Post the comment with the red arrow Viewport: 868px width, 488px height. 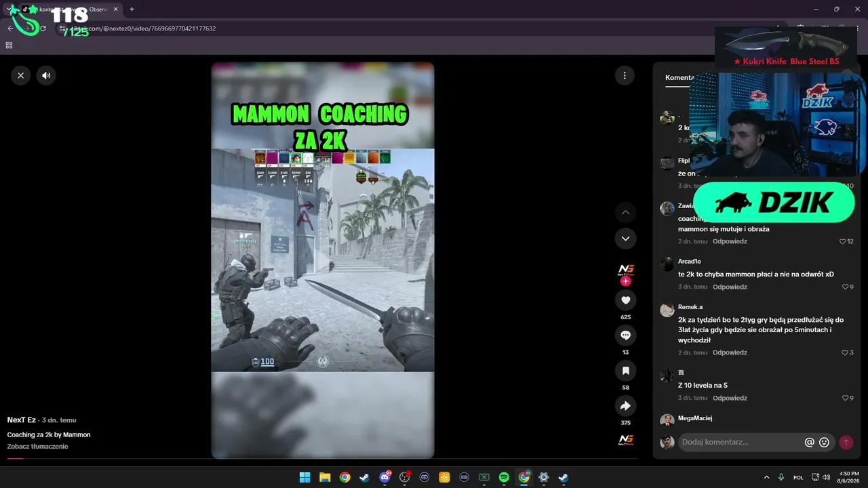(846, 442)
